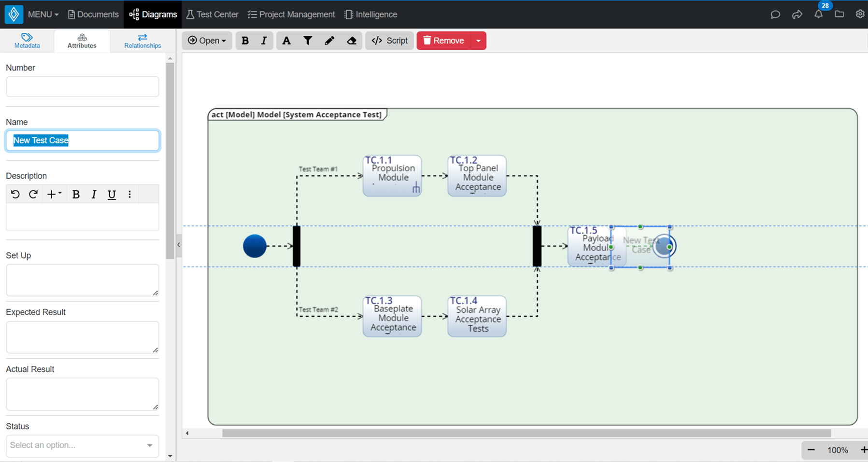
Task: Use the eraser tool to clear formatting
Action: click(351, 41)
